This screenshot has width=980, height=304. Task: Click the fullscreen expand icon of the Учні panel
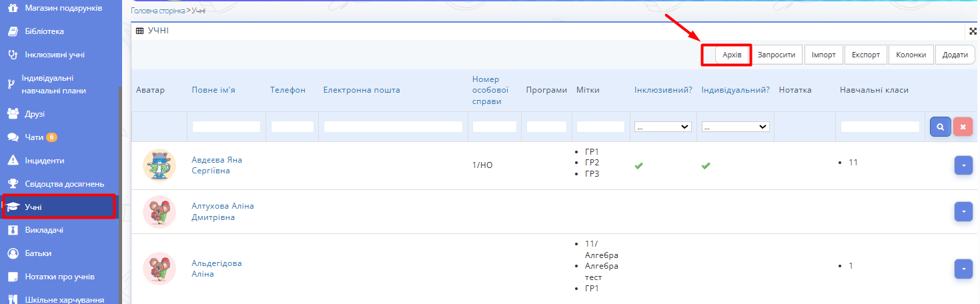pos(973,31)
